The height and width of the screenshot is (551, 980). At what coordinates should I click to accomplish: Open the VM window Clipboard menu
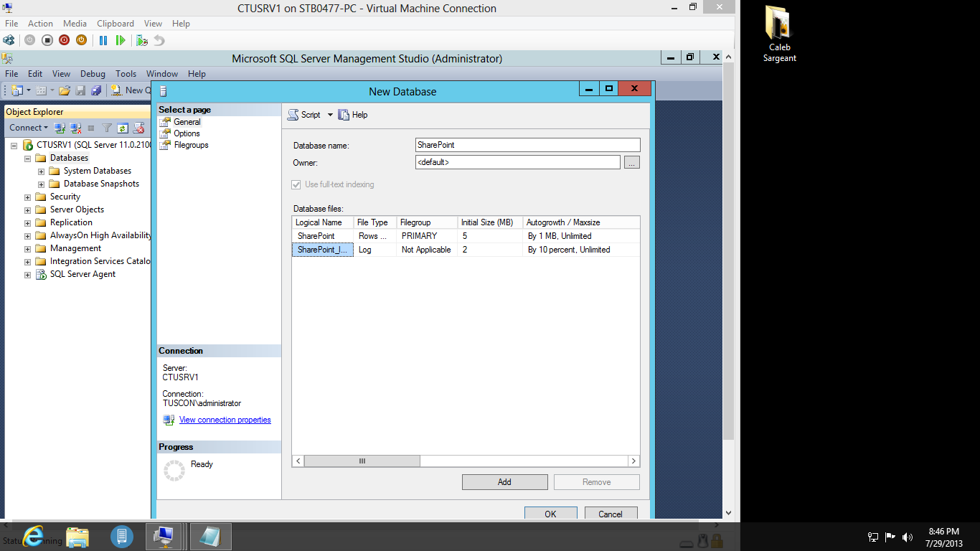[x=116, y=24]
